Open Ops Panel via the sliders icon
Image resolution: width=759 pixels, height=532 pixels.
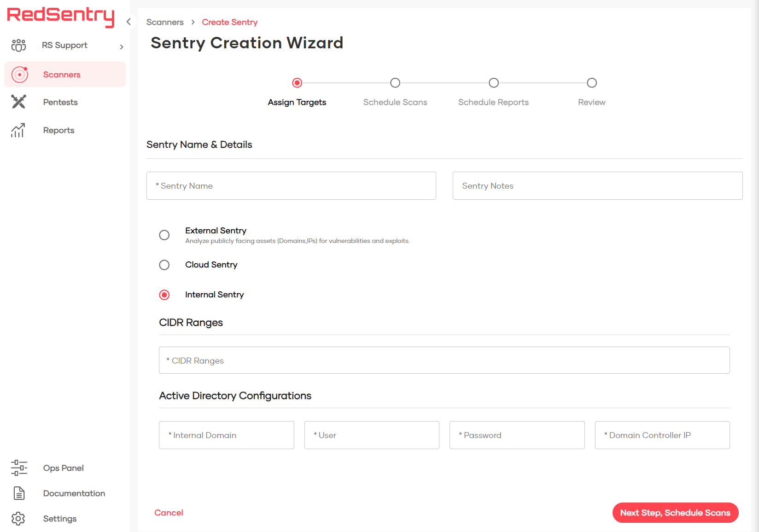coord(18,468)
